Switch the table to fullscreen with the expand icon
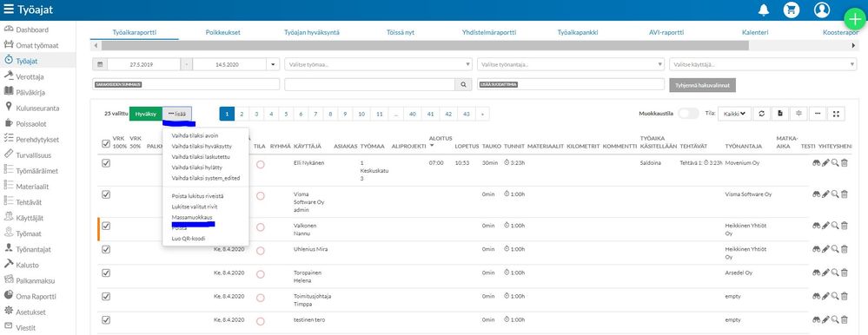 pos(837,114)
